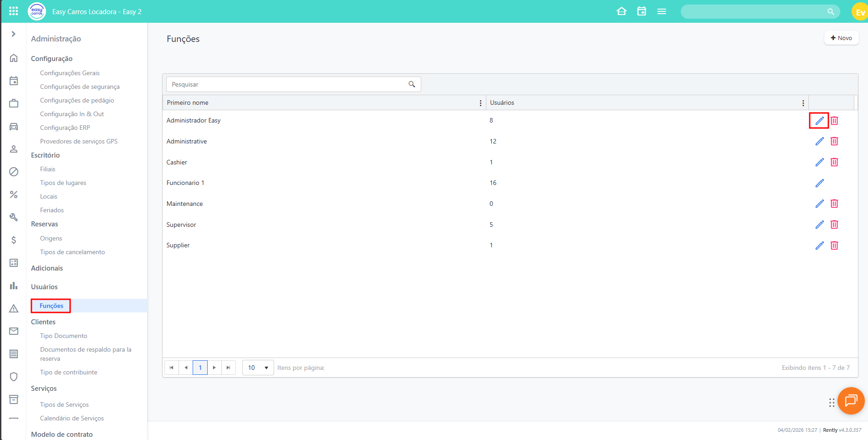This screenshot has height=440, width=868.
Task: Go to the next page of results
Action: tap(214, 368)
